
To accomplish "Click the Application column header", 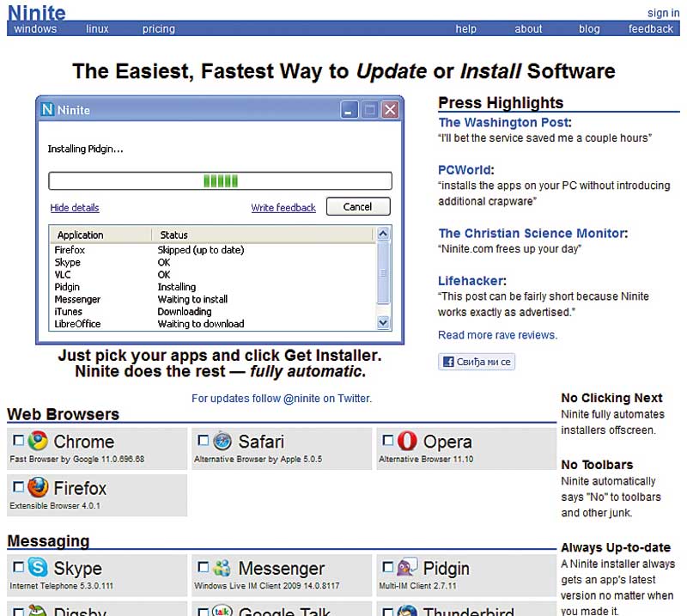I will click(x=101, y=235).
